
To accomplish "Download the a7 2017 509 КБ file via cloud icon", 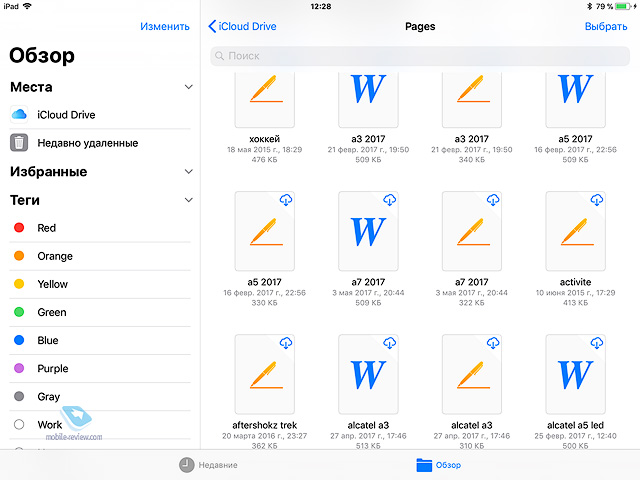I will point(389,200).
